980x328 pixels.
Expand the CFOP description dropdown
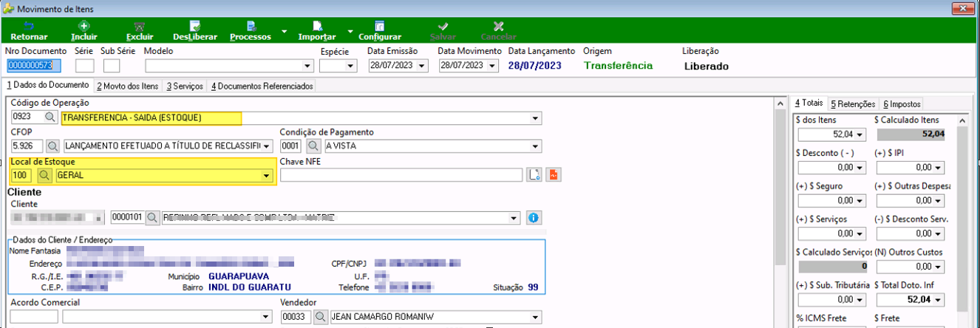(267, 146)
